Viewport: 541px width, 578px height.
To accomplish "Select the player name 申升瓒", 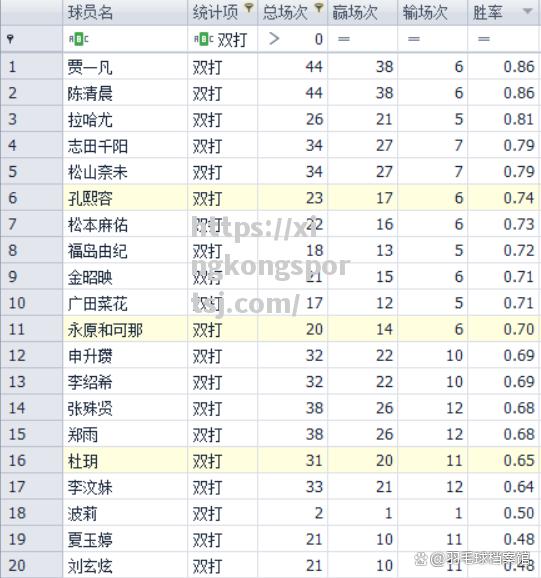I will 90,356.
